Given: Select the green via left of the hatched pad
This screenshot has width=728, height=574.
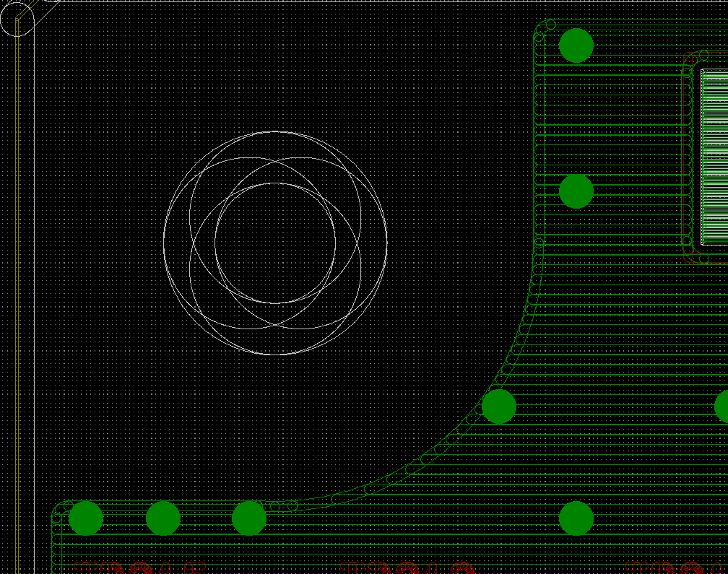Looking at the screenshot, I should pyautogui.click(x=576, y=191).
